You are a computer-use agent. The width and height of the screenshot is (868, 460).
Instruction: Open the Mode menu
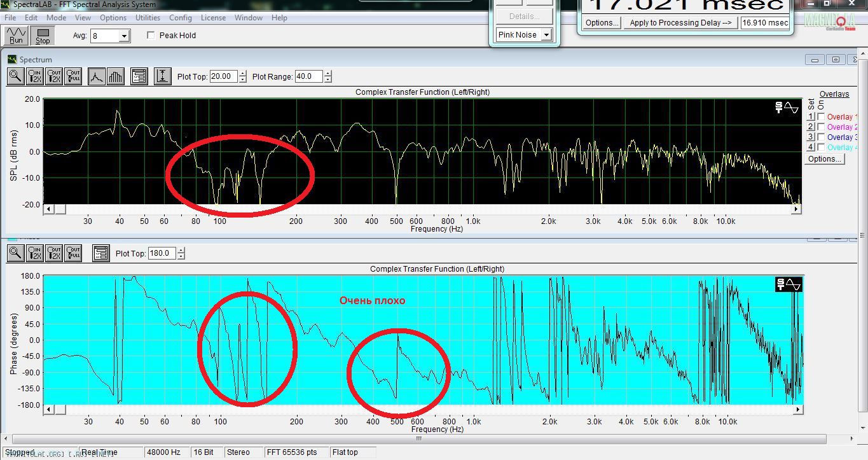(x=56, y=18)
